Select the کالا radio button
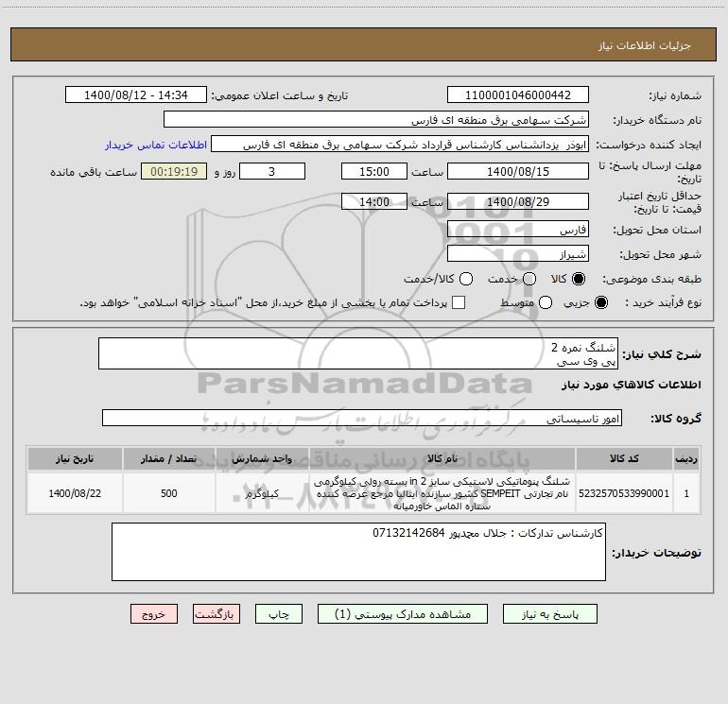Image resolution: width=728 pixels, height=704 pixels. click(579, 279)
